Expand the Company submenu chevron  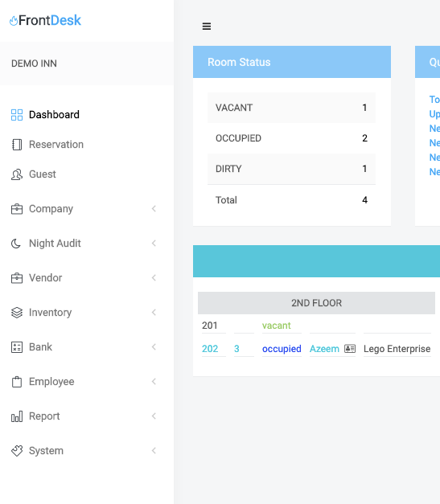click(154, 209)
